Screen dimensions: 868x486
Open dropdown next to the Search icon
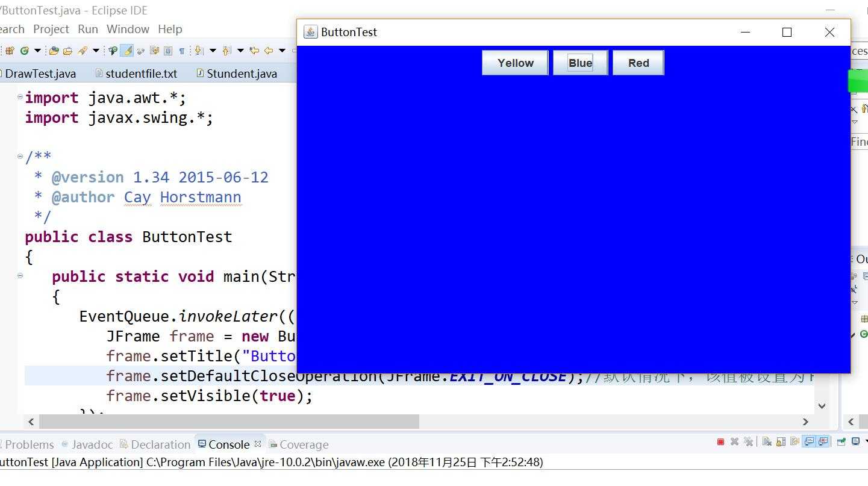point(96,51)
